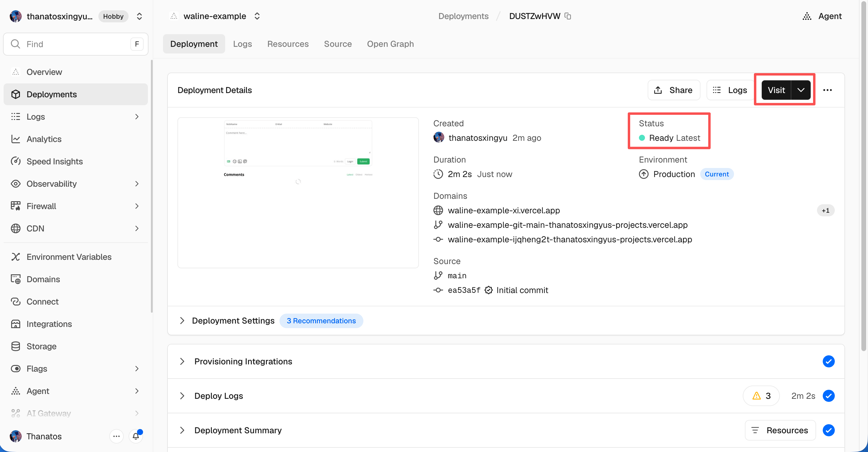This screenshot has width=868, height=452.
Task: Click the search magnifier icon in Find
Action: click(x=15, y=44)
